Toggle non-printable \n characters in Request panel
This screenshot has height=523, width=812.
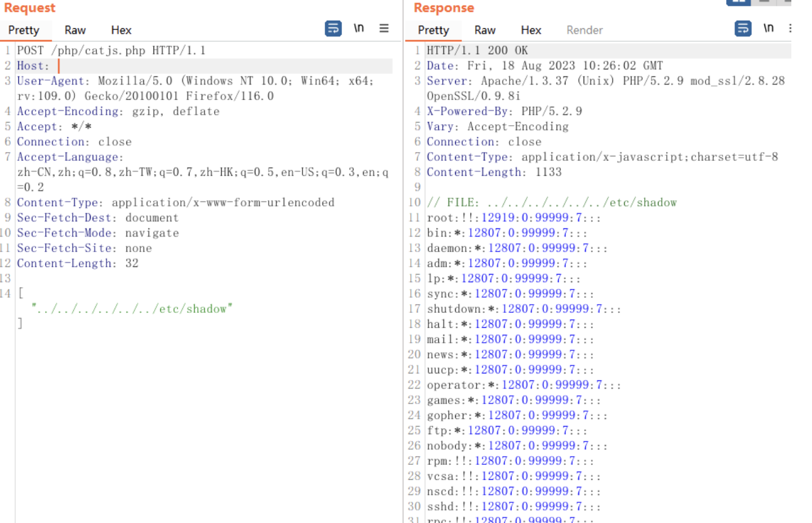click(359, 29)
